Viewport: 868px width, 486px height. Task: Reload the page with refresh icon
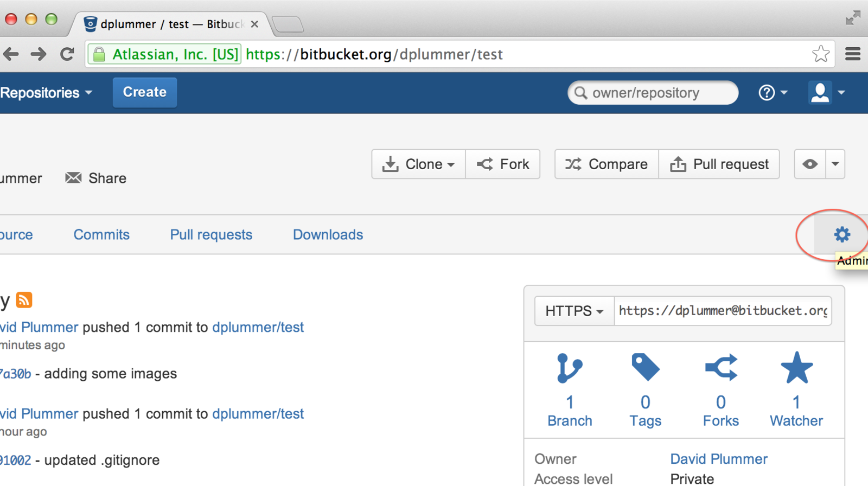coord(67,54)
